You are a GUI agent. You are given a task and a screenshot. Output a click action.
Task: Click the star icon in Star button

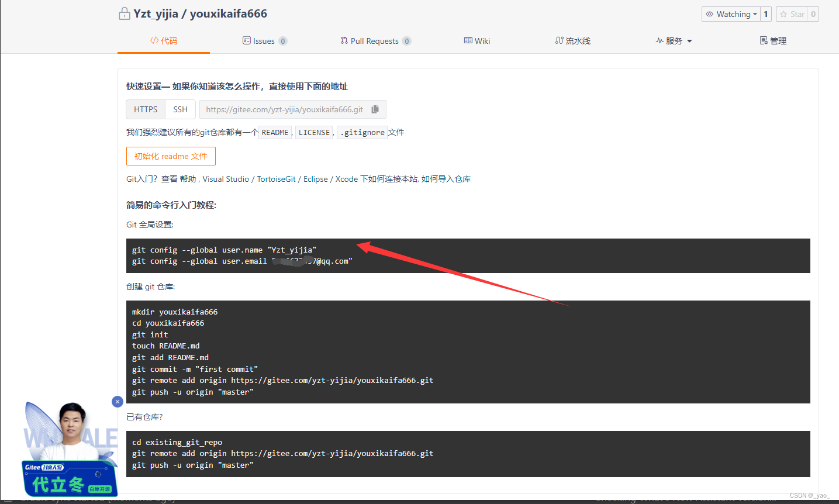tap(783, 14)
